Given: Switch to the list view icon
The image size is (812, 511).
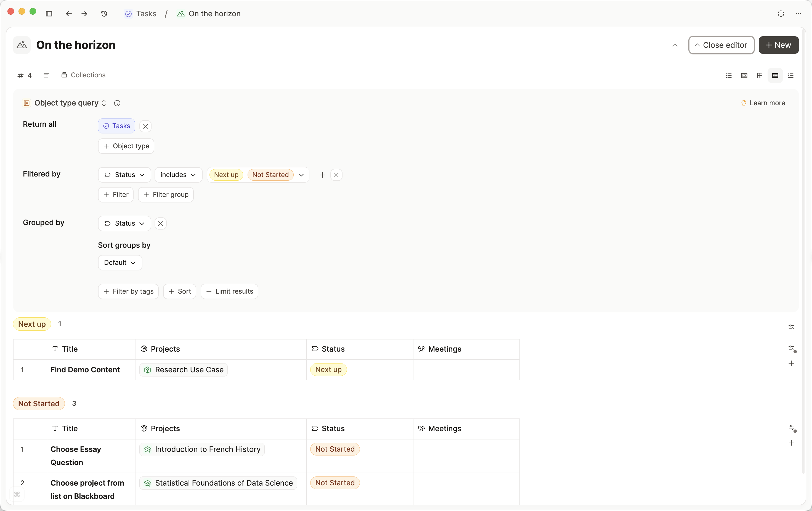Looking at the screenshot, I should (729, 75).
